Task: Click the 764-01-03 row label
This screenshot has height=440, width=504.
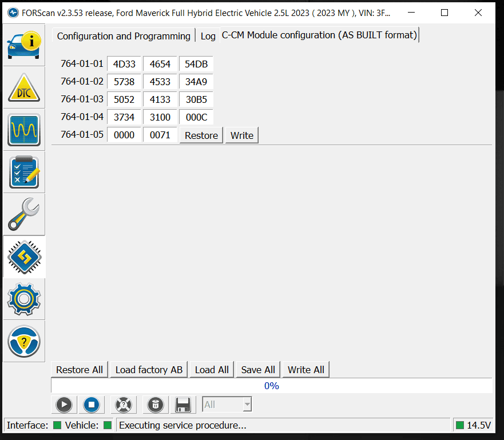Action: click(x=82, y=99)
